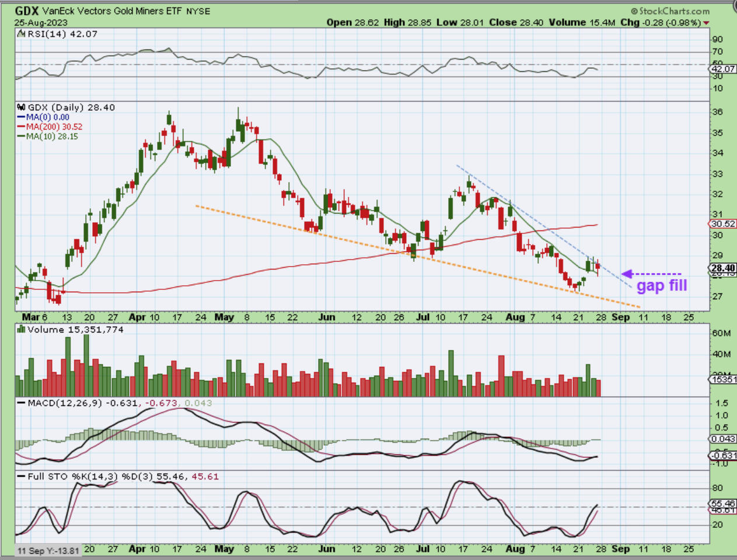Viewport: 737px width, 560px height.
Task: Click the candlestick icon beside GDX (Daily)
Action: coord(22,107)
